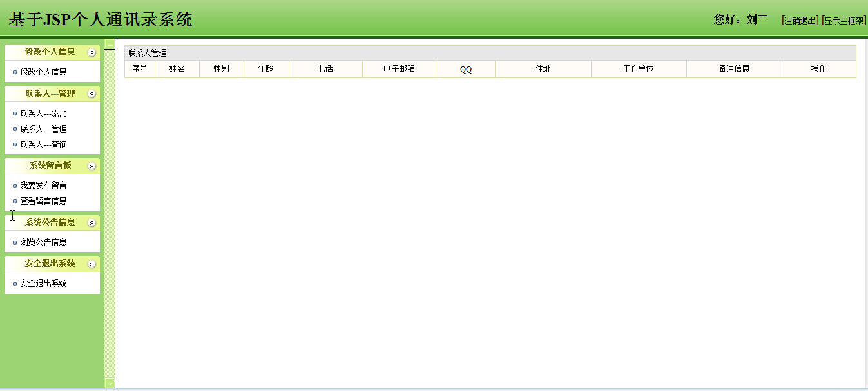Click the top sidebar splitter toggle button
The width and height of the screenshot is (868, 391).
point(110,44)
